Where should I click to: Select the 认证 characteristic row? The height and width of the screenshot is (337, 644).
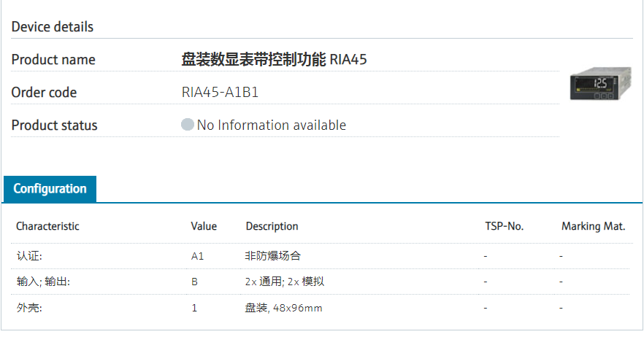29,256
